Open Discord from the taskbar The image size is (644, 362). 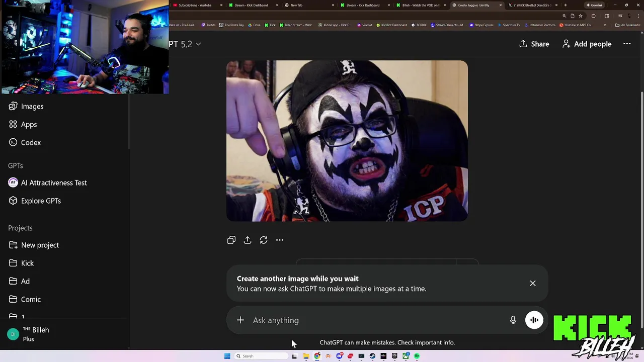340,356
